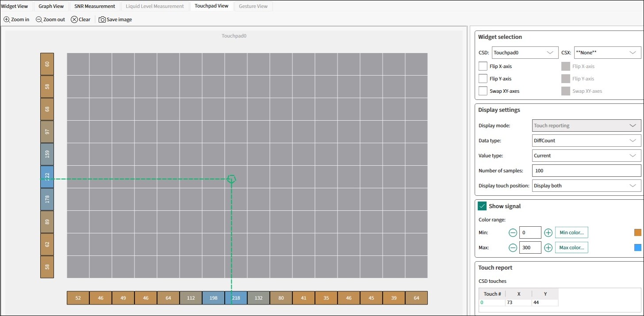644x316 pixels.
Task: Open the Display touch position dropdown
Action: (586, 186)
